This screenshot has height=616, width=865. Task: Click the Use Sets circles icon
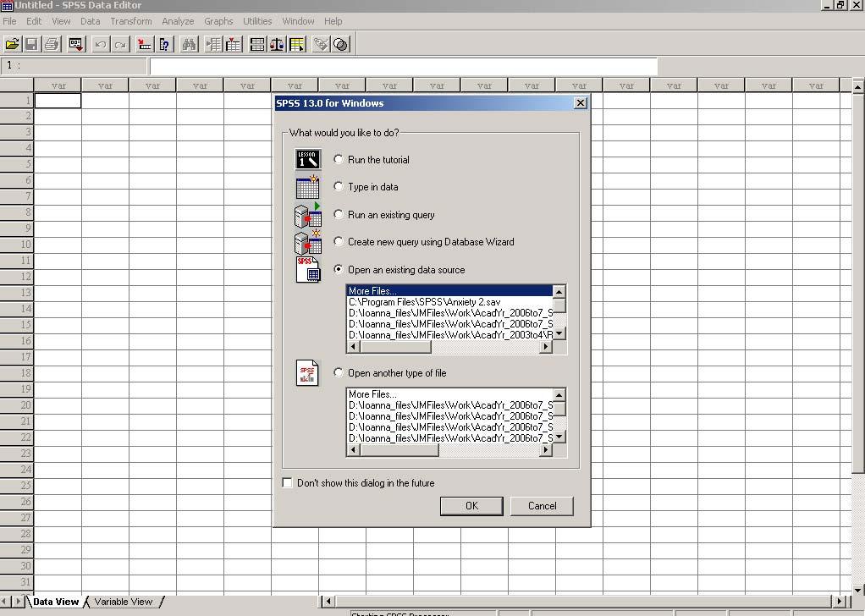tap(341, 44)
